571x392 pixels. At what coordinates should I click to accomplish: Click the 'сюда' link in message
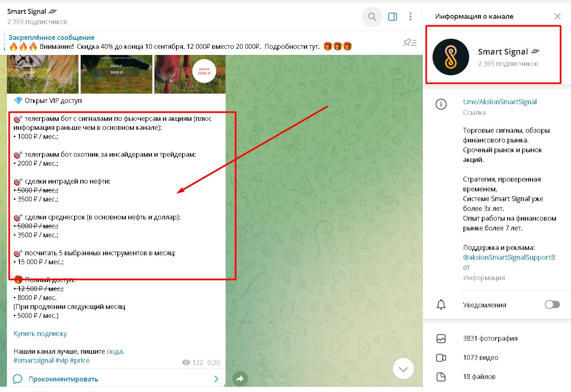click(x=115, y=351)
